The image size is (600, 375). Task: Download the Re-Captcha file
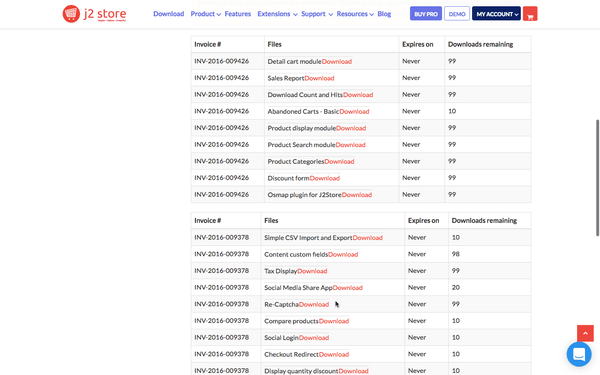(x=314, y=304)
